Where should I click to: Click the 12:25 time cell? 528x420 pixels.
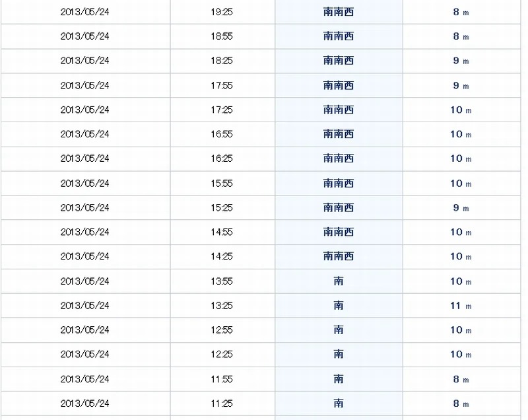coord(222,355)
